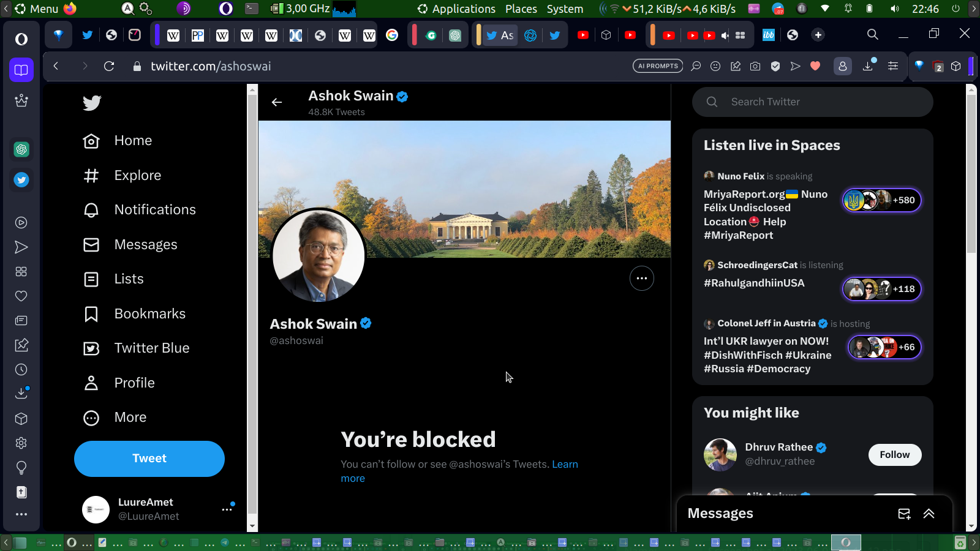The image size is (980, 551).
Task: Click the blue Tweet button
Action: tap(149, 459)
